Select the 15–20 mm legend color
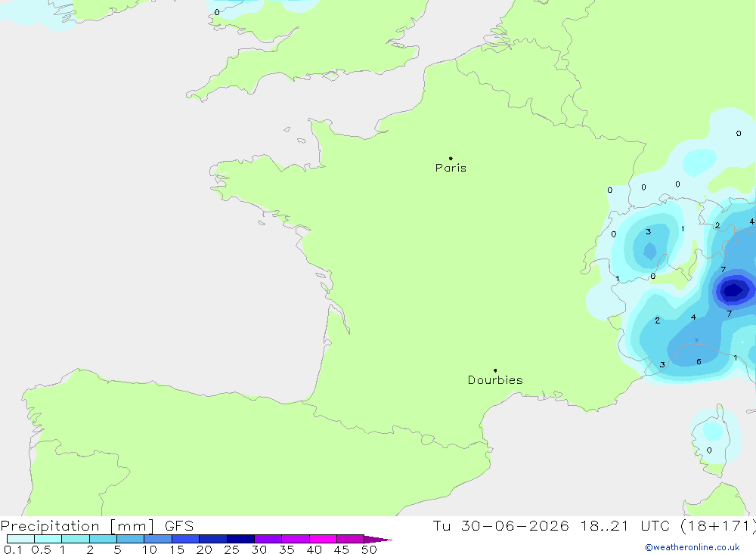756x554 pixels. pyautogui.click(x=185, y=539)
